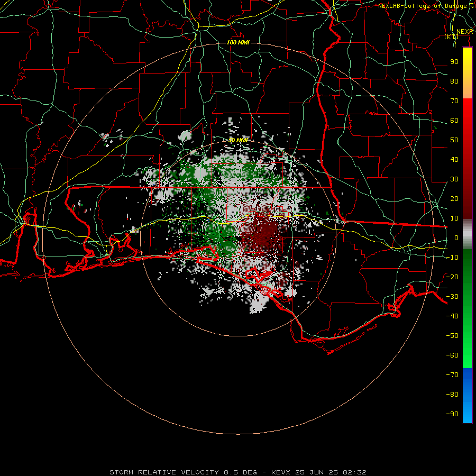Click the -60 value on velocity scale

pos(452,355)
